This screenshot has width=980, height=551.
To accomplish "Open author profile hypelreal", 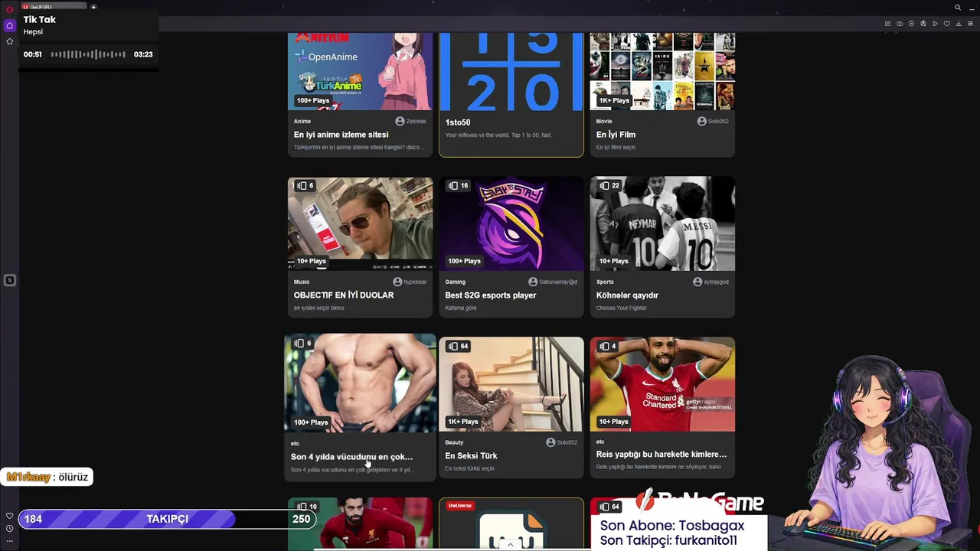I will 410,282.
